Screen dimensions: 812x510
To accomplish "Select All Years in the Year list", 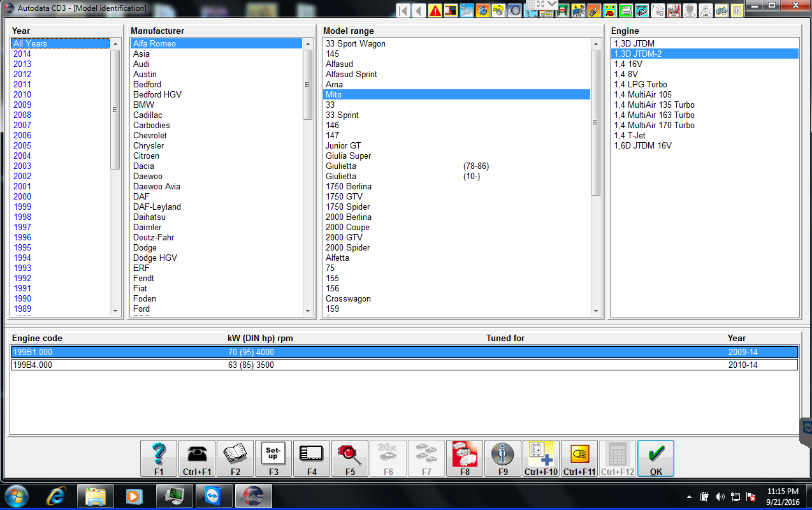I will click(x=61, y=43).
